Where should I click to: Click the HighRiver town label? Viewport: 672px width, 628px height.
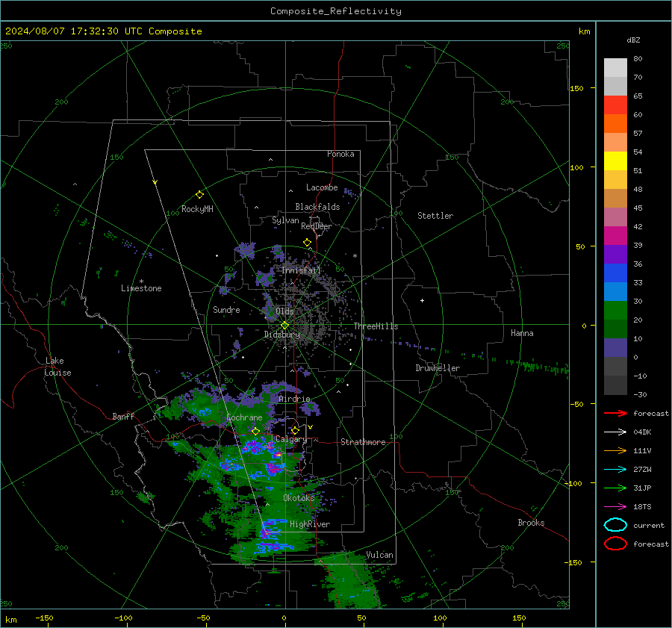pyautogui.click(x=310, y=524)
